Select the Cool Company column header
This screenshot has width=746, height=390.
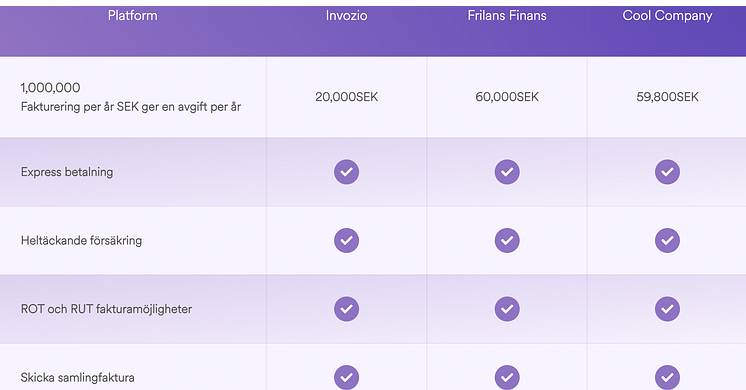point(667,16)
